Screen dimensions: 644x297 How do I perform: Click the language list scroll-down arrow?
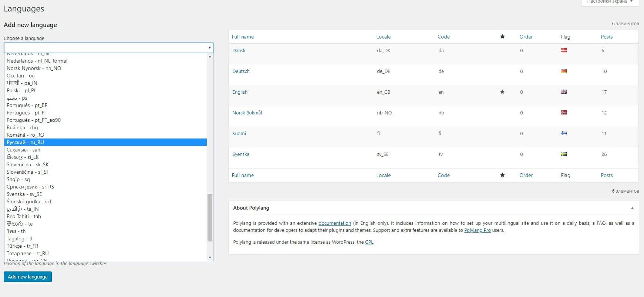click(210, 257)
